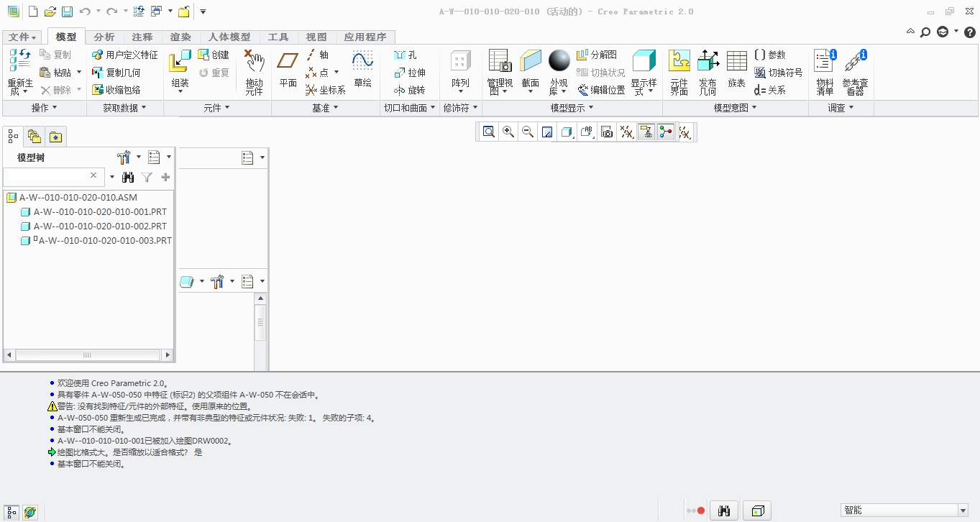
Task: Open the Tools (工具) tab
Action: pyautogui.click(x=278, y=37)
